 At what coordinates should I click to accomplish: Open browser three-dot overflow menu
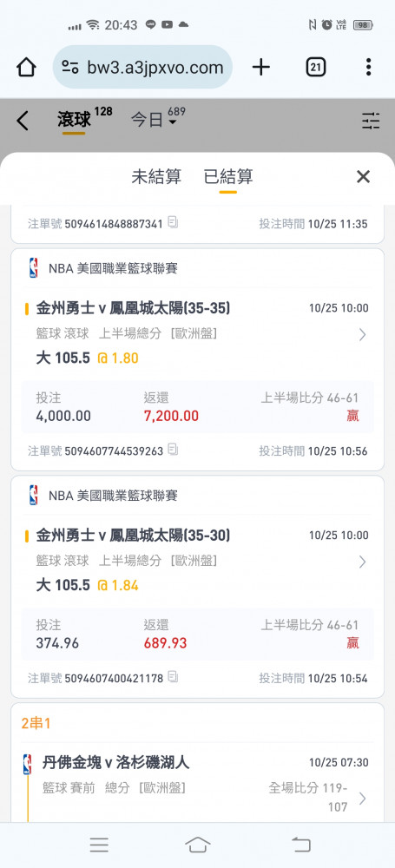(x=368, y=68)
